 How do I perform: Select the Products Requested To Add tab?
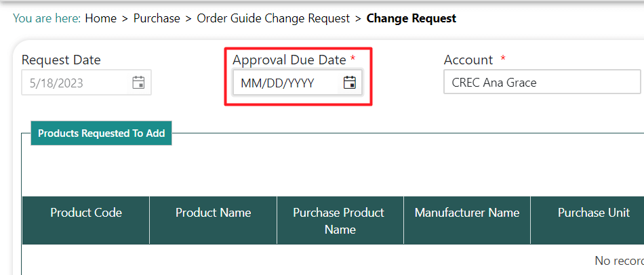pos(101,133)
